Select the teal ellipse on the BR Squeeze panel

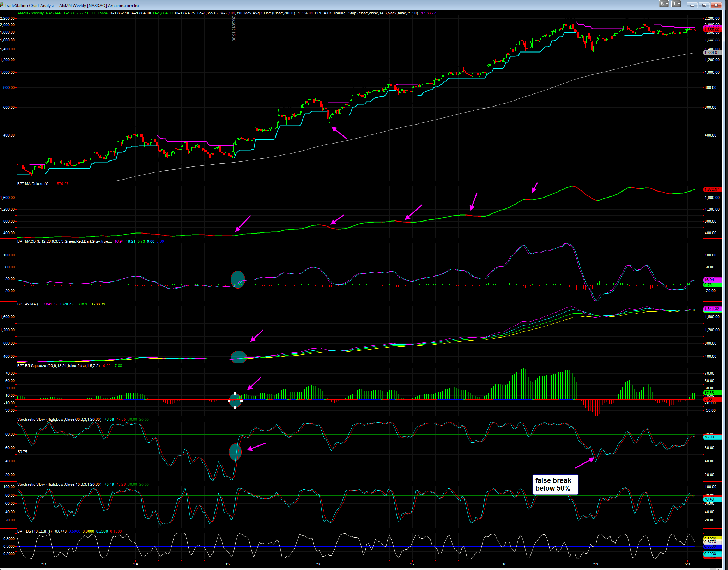click(x=235, y=400)
